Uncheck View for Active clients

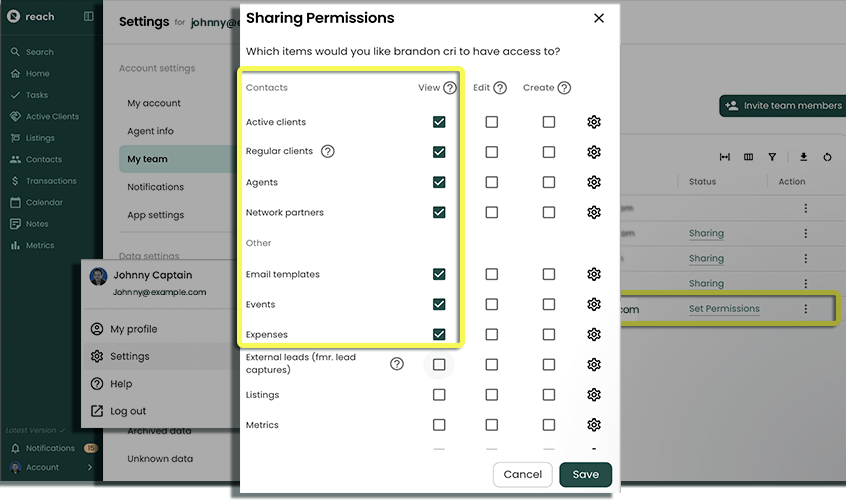click(439, 122)
